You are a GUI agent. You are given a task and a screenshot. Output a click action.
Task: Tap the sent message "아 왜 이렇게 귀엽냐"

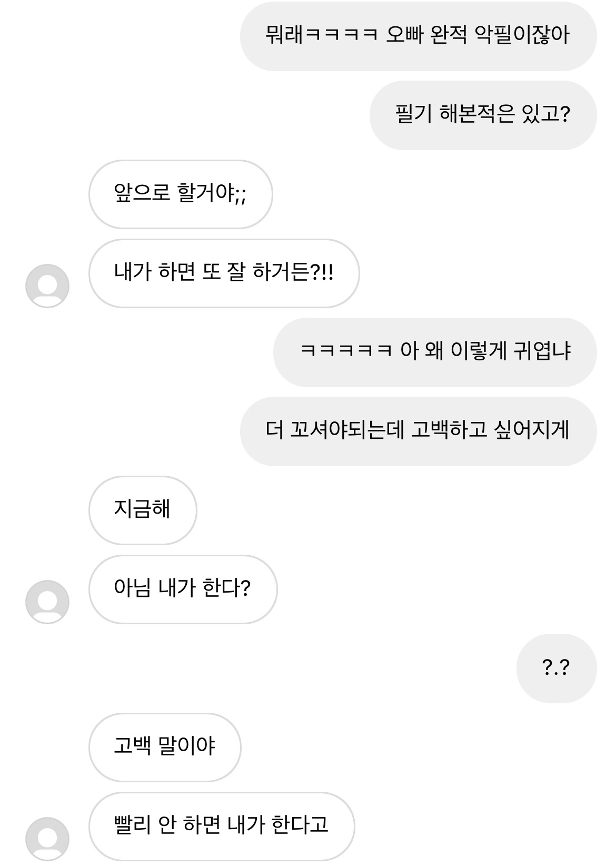435,352
